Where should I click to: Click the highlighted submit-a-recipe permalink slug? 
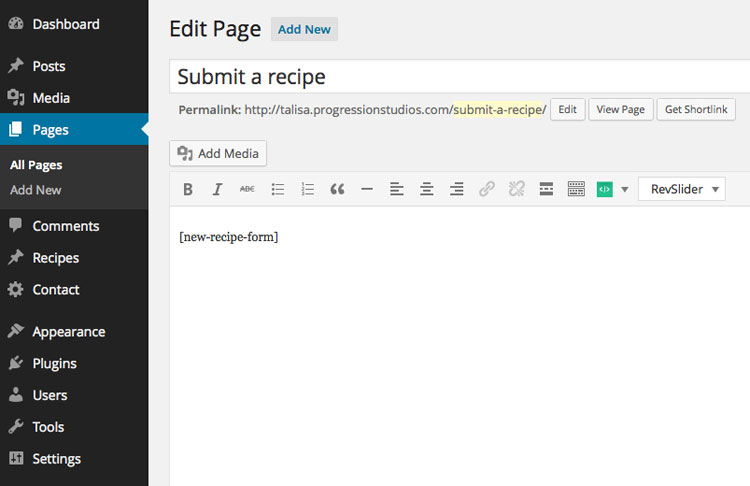497,110
